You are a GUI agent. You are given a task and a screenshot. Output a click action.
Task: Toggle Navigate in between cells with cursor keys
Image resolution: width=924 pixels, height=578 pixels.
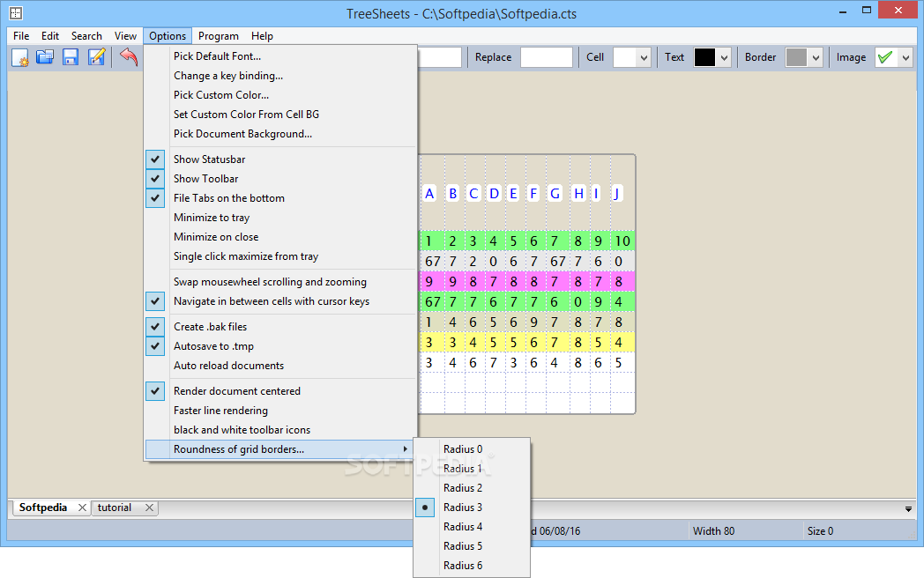[x=280, y=301]
